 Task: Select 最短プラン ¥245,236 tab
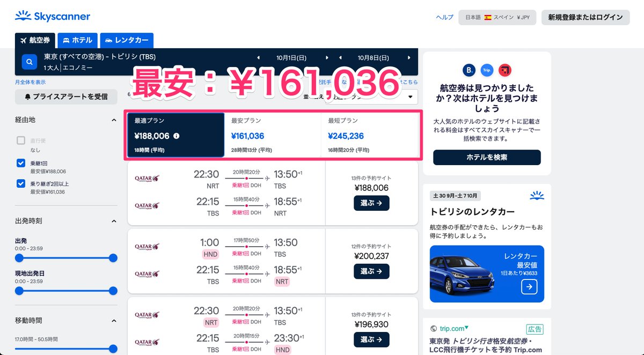370,135
